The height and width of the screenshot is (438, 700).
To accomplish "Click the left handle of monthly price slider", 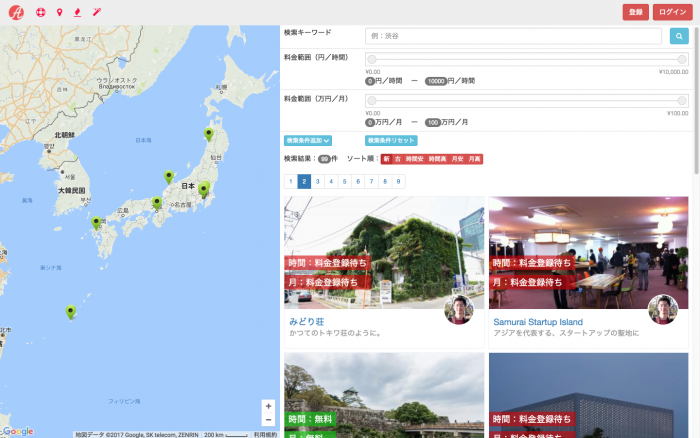I will (x=372, y=100).
